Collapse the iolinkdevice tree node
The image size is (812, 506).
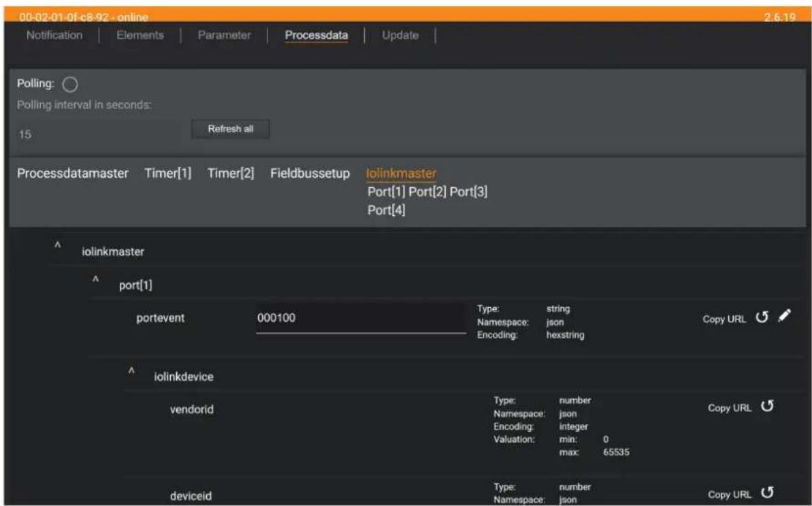point(131,371)
